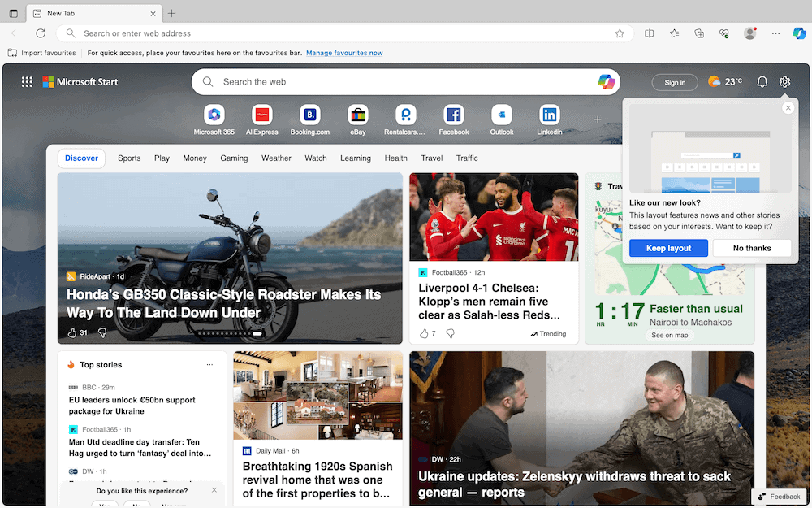Open Microsoft 365 quick link
This screenshot has height=508, width=812.
(214, 119)
